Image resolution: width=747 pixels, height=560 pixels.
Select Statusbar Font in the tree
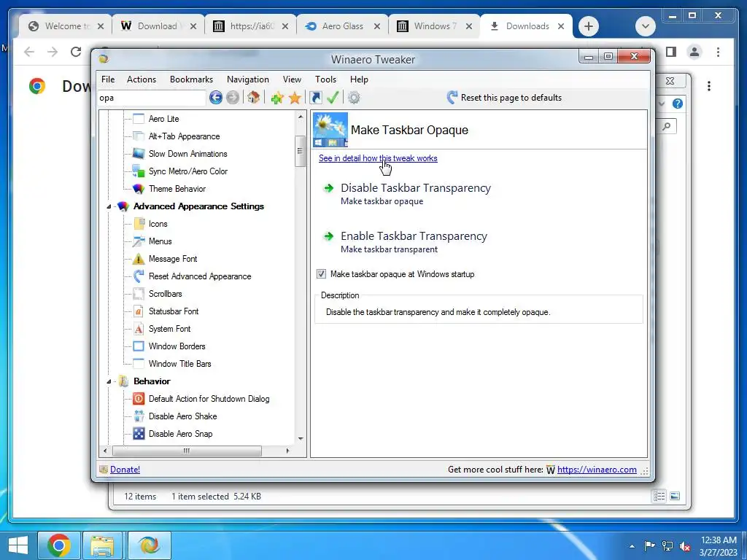click(174, 311)
